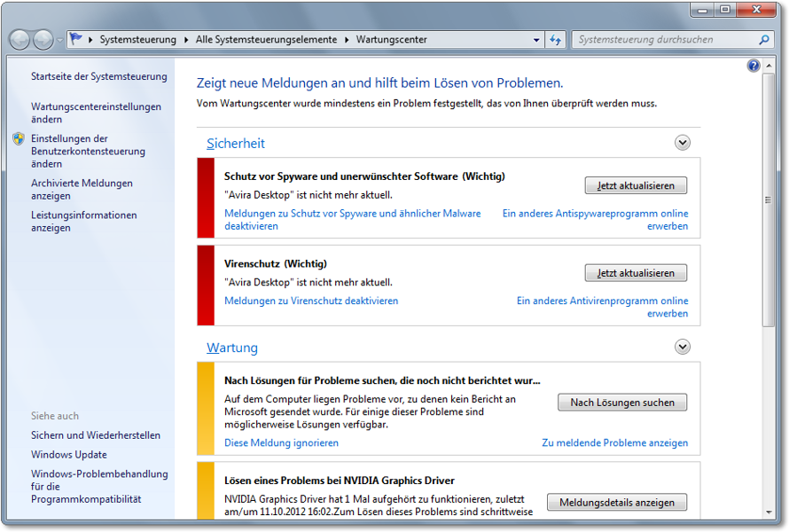This screenshot has height=532, width=789.
Task: Collapse the Wartung section
Action: 682,347
